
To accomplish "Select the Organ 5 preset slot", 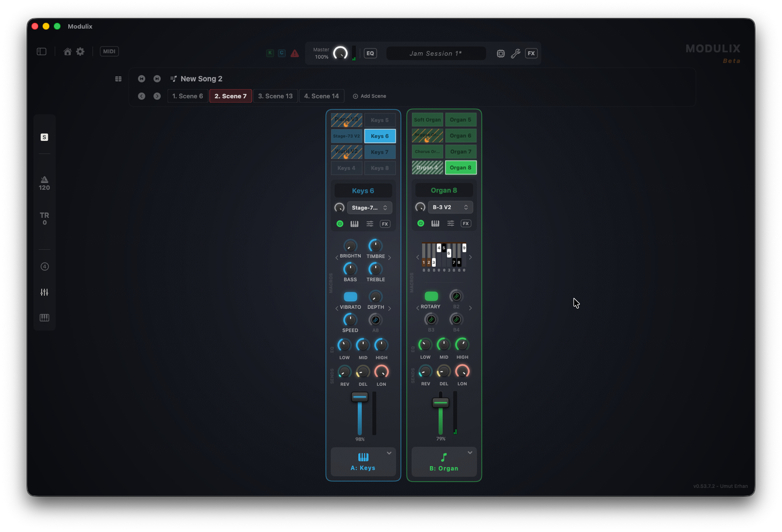I will (x=460, y=120).
